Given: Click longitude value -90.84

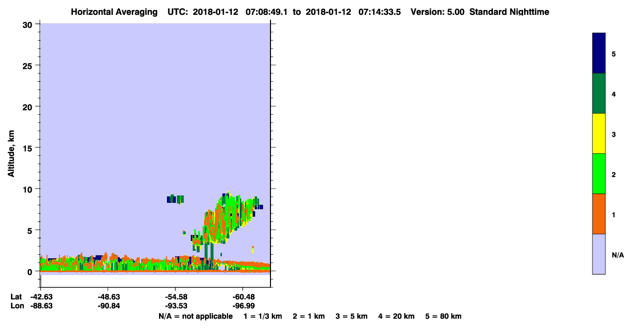Looking at the screenshot, I should (x=108, y=306).
